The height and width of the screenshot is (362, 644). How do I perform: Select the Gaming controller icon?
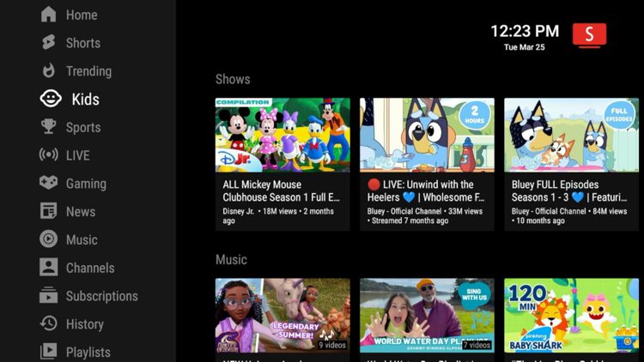[x=49, y=184]
